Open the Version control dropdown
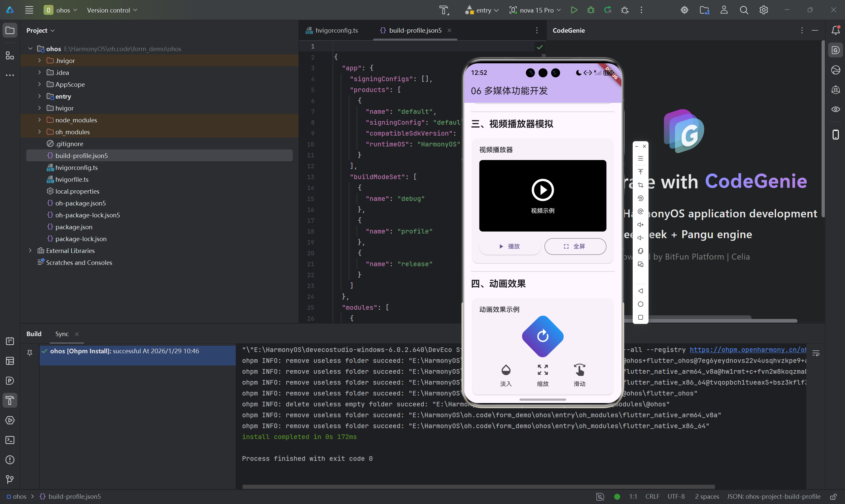Image resolution: width=845 pixels, height=504 pixels. tap(112, 10)
